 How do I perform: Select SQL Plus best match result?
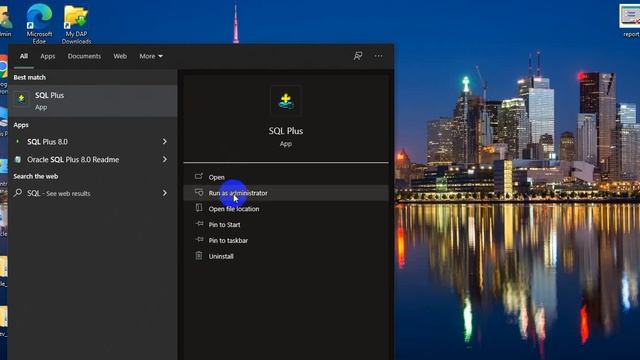(93, 101)
